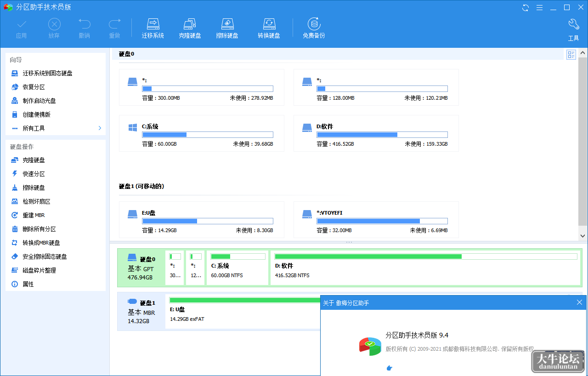Open the 转换硬盘 toolbar icon
The image size is (588, 376).
(269, 28)
